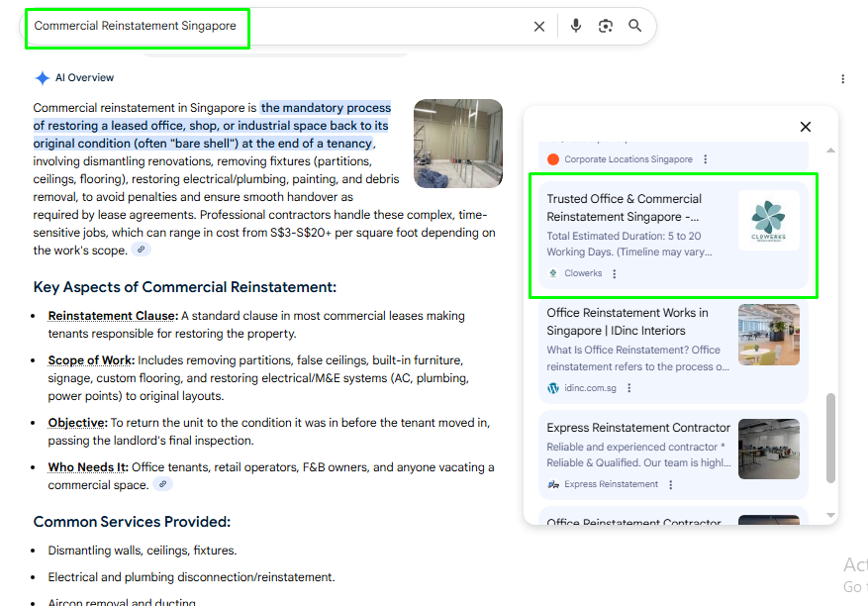Clear the search box text
This screenshot has width=868, height=606.
[539, 27]
